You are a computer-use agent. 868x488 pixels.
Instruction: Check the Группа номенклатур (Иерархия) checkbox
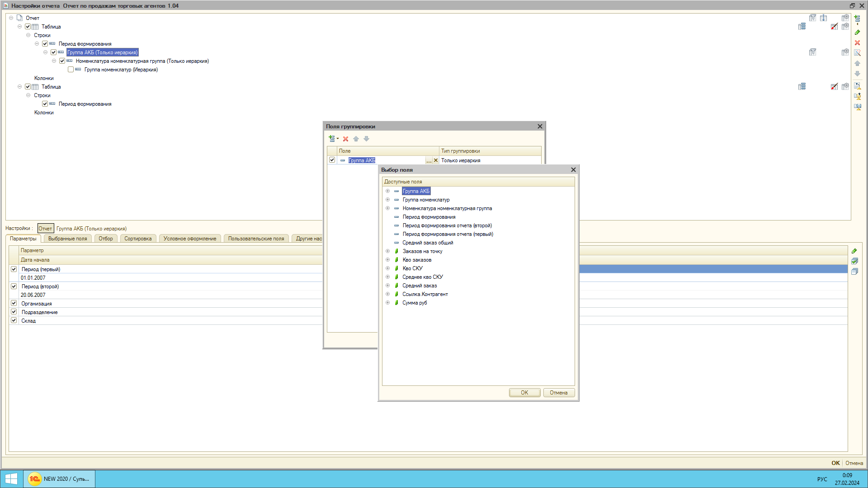pyautogui.click(x=71, y=70)
